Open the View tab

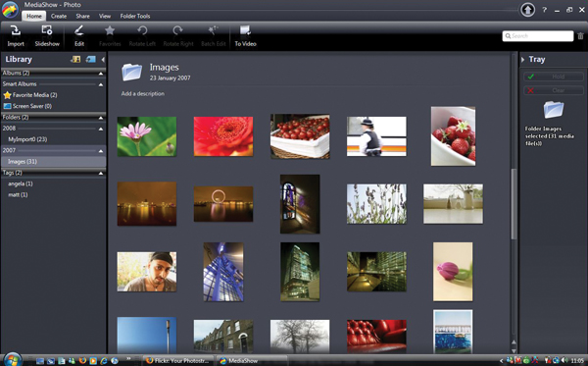tap(105, 16)
